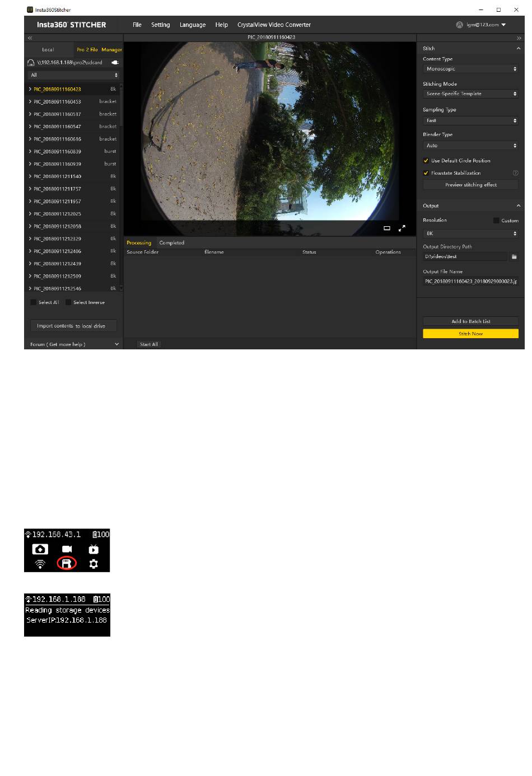532x776 pixels.
Task: Uncheck Flowstate Stabilization checkbox
Action: point(426,173)
